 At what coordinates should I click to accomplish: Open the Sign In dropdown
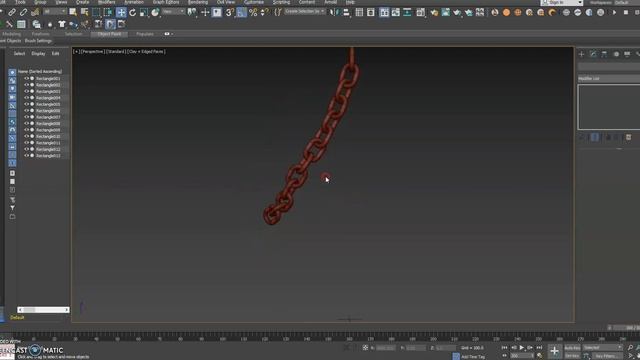click(x=562, y=2)
